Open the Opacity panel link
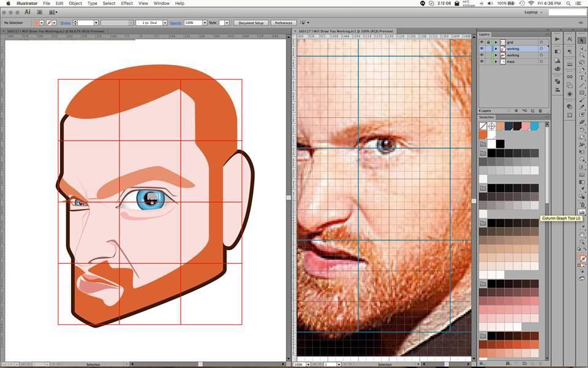The image size is (588, 368). click(176, 23)
